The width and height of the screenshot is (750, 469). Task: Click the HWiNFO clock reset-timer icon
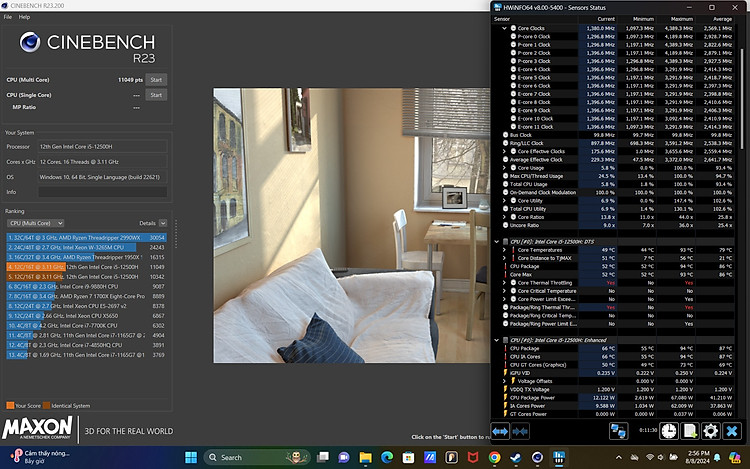(669, 431)
